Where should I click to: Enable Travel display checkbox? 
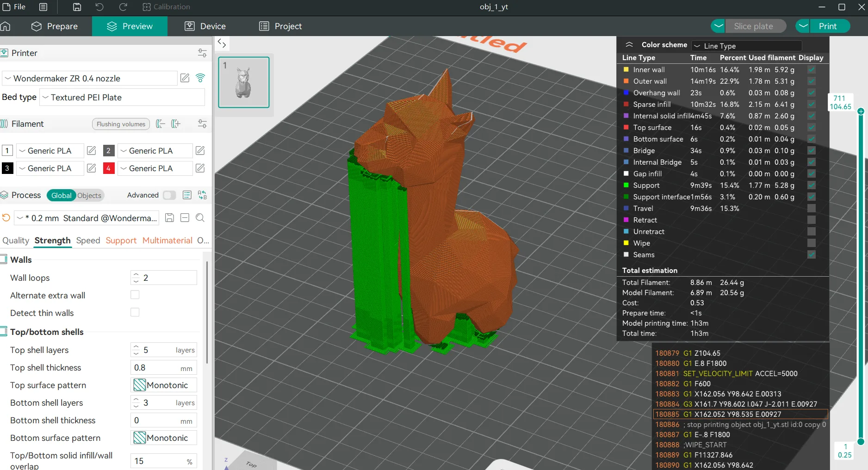(812, 208)
